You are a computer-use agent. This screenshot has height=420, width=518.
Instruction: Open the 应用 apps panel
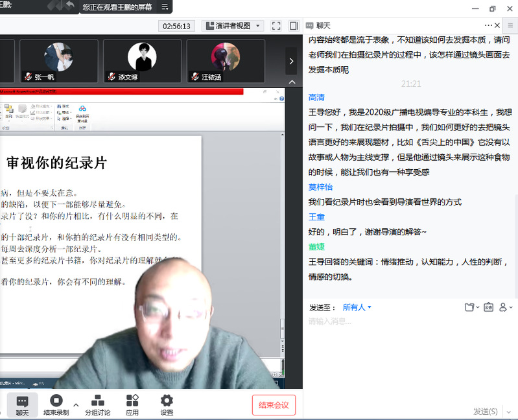tap(132, 405)
